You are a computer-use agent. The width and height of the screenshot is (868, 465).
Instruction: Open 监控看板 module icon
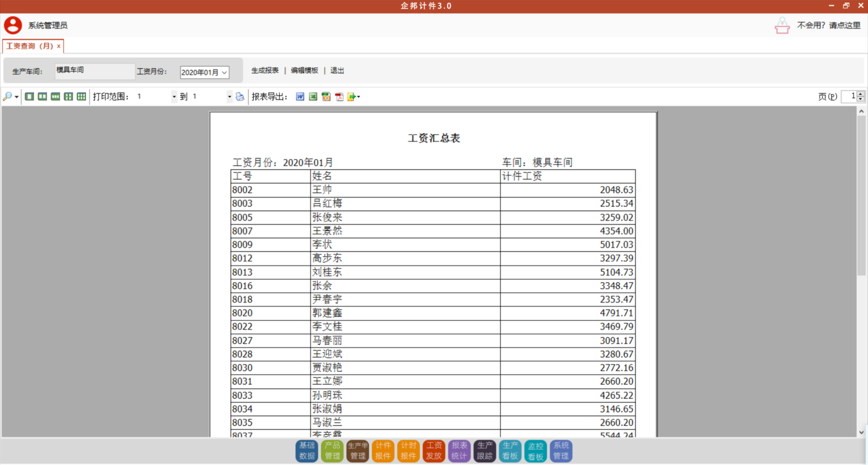click(x=535, y=451)
